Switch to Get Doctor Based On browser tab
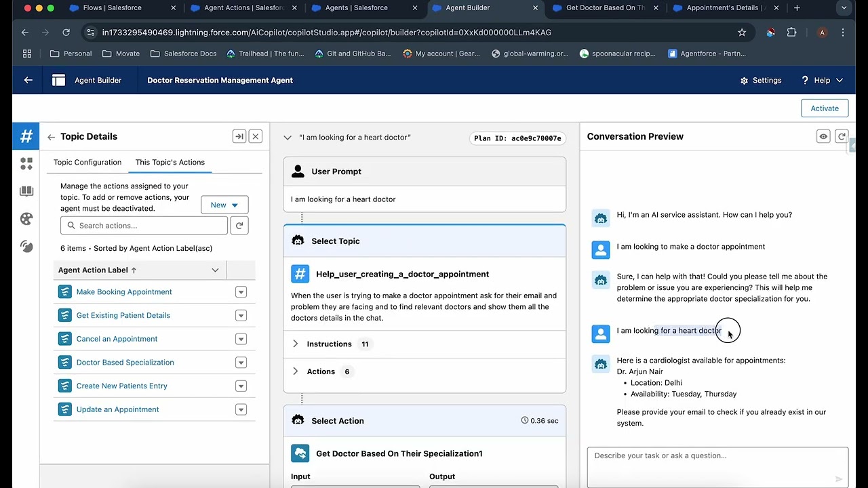This screenshot has width=868, height=488. point(606,8)
